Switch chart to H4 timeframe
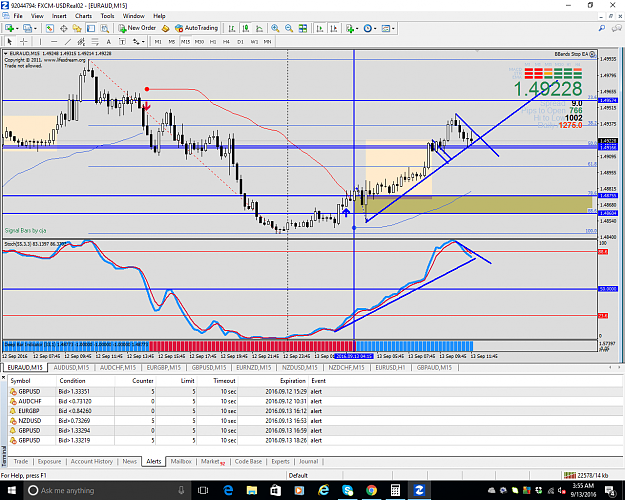The height and width of the screenshot is (500, 625). [226, 41]
